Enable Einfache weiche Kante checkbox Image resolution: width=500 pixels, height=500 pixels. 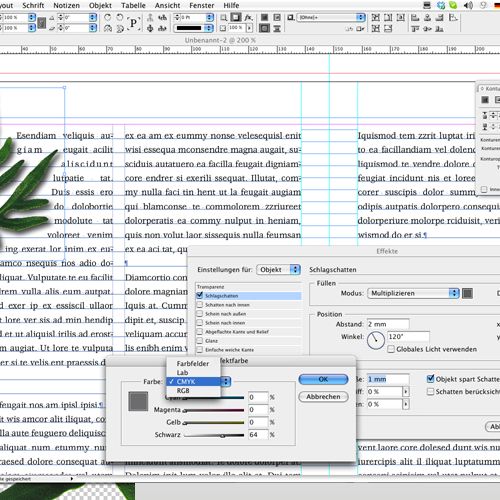[200, 349]
